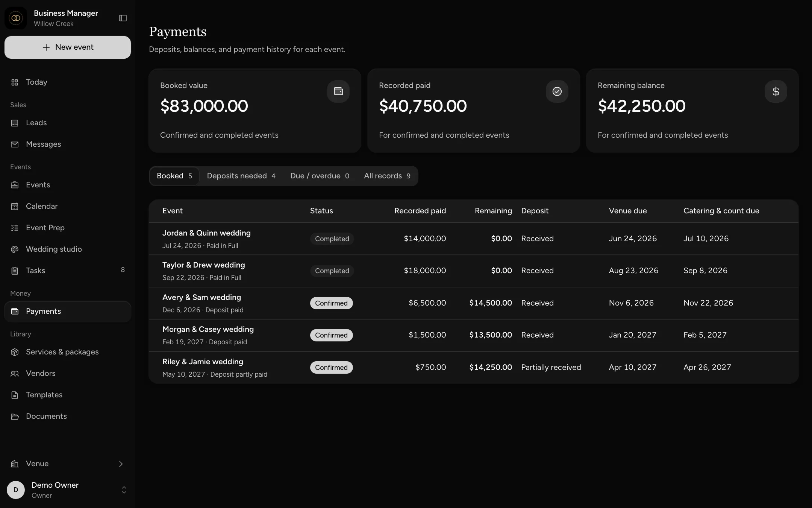Click the checkmark icon on Recorded paid card
This screenshot has height=508, width=812.
pos(557,91)
